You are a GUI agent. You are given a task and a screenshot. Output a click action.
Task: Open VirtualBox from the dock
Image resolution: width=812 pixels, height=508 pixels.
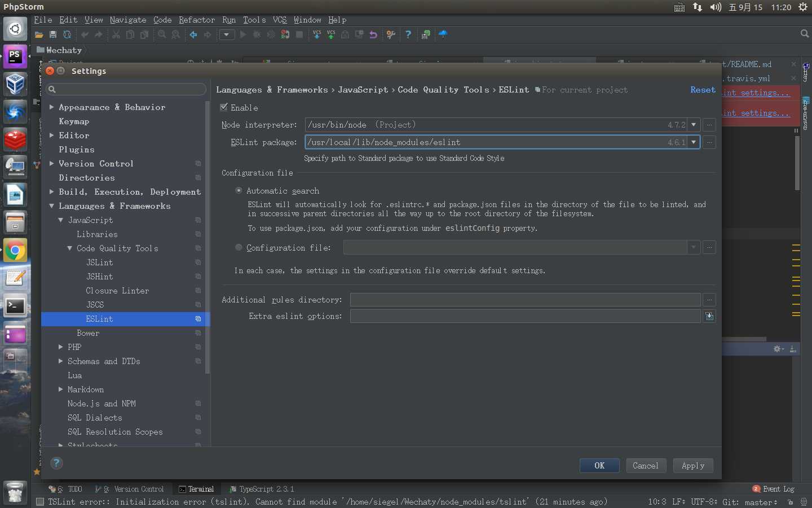15,85
